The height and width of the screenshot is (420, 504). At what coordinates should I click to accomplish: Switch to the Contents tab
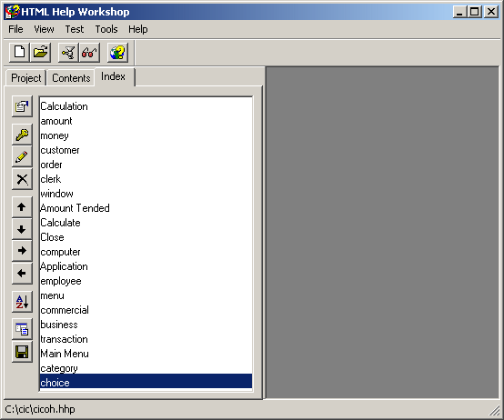coord(71,78)
